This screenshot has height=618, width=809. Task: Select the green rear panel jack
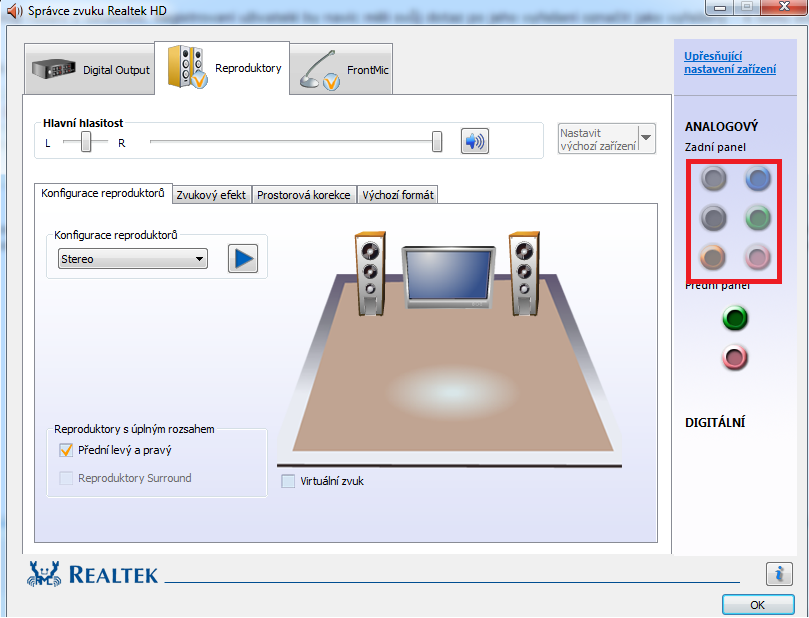pyautogui.click(x=757, y=217)
